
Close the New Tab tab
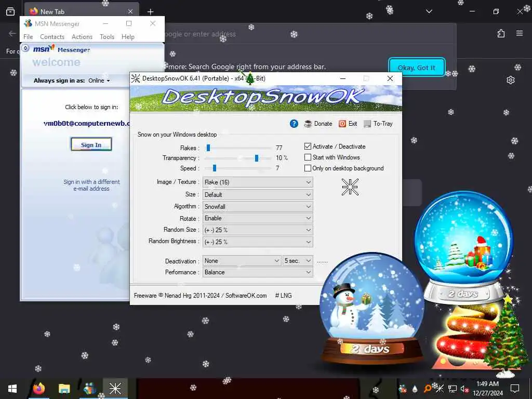(x=130, y=11)
